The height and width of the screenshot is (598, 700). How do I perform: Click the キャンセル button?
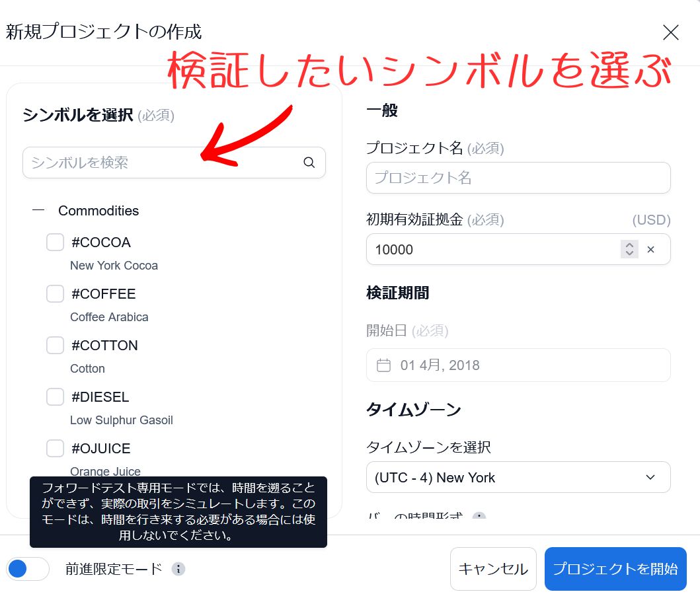tap(493, 568)
